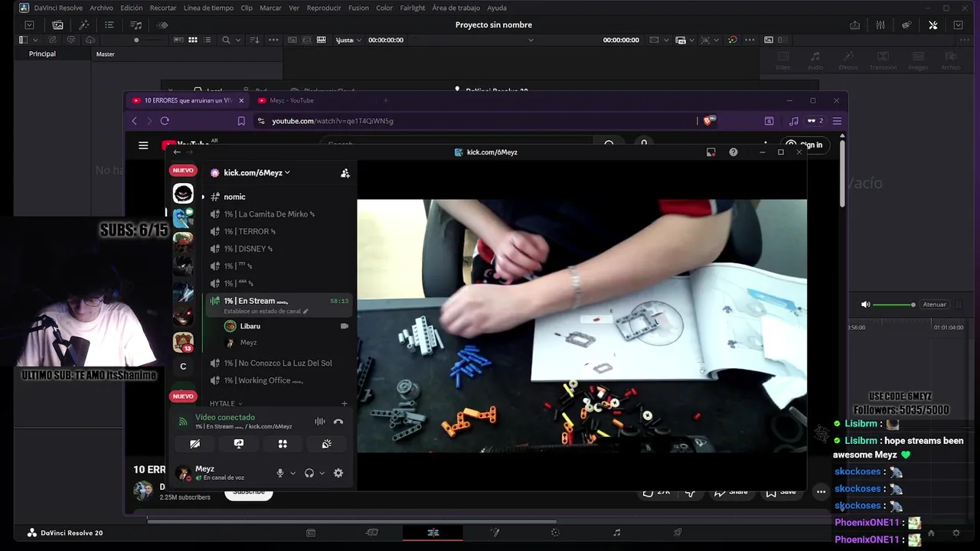Click the Quick Export icon in DaVinci

[x=854, y=24]
